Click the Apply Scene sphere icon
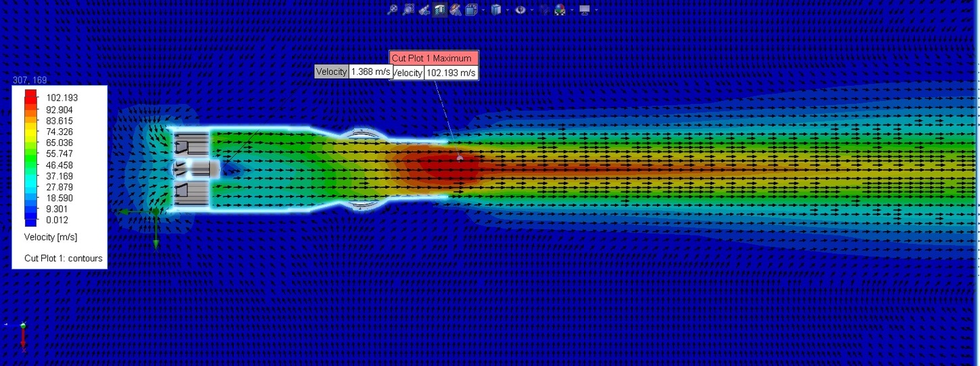The height and width of the screenshot is (366, 980). click(x=560, y=9)
